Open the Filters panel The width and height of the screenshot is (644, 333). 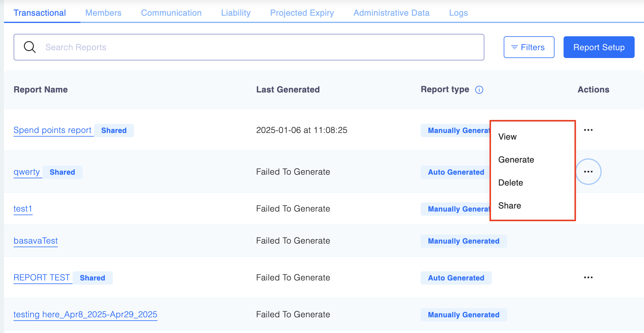coord(529,47)
